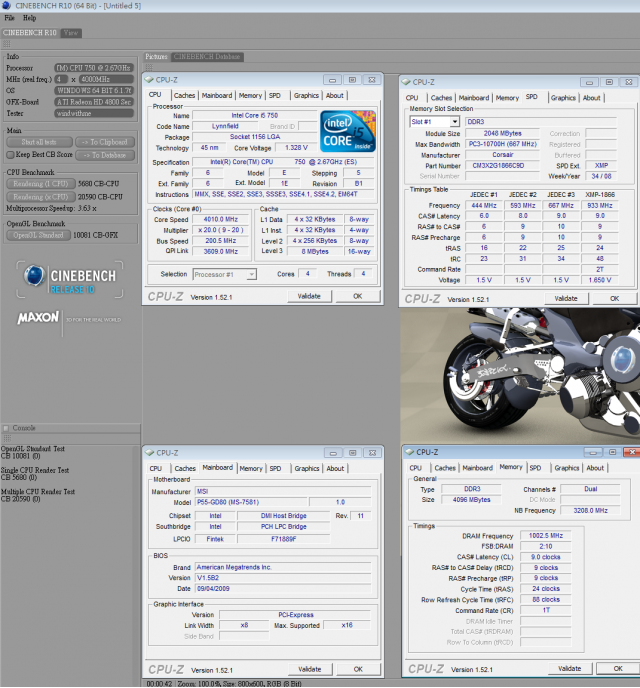
Task: Click the Intel Core i5 inside logo
Action: (x=348, y=131)
